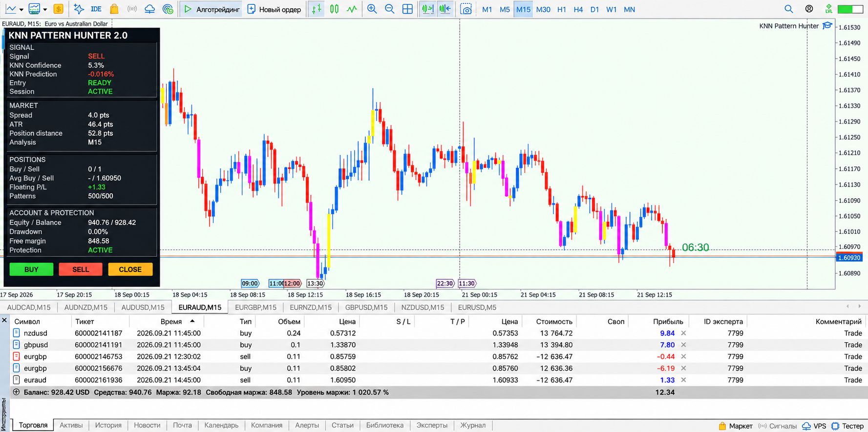Switch chart to candlestick mode

tap(334, 9)
